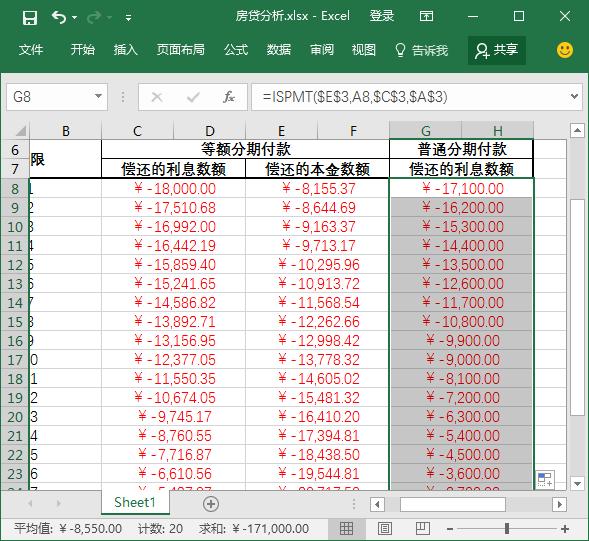Click the 等额分期付款 header cell
This screenshot has height=541, width=589.
[x=245, y=149]
